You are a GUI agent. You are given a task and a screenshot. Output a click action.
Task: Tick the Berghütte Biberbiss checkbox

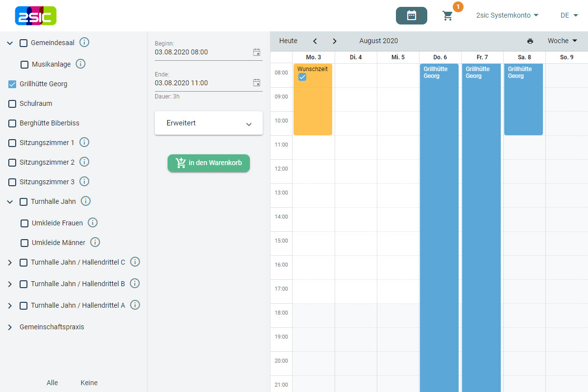(x=12, y=123)
